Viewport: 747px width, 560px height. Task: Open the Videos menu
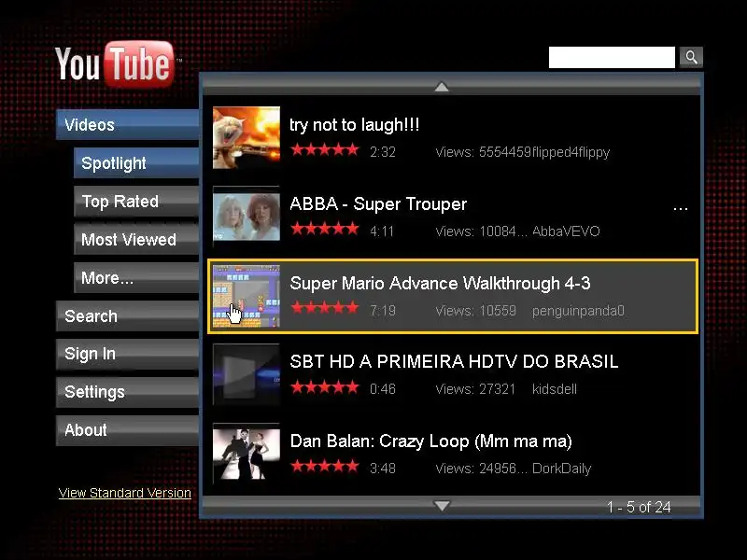click(x=127, y=125)
